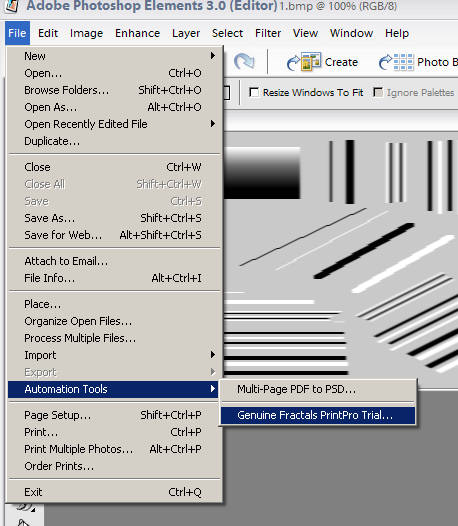The width and height of the screenshot is (458, 526).
Task: Open the Window menu
Action: (x=351, y=33)
